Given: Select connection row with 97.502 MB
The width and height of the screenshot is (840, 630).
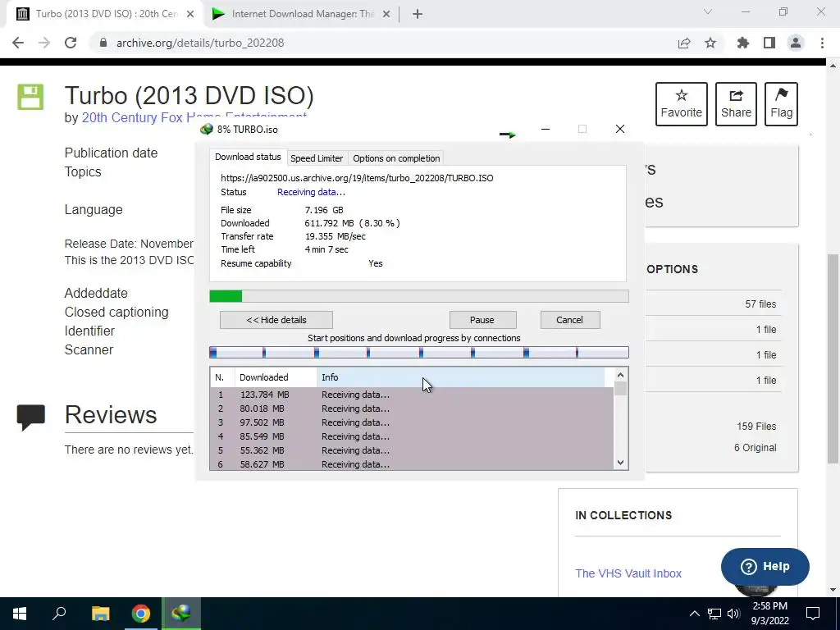Looking at the screenshot, I should click(412, 422).
